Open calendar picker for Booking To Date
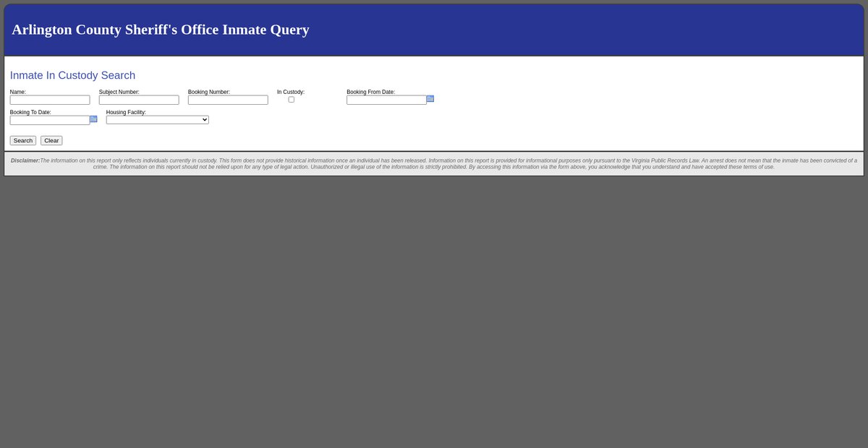868x448 pixels. pos(93,119)
